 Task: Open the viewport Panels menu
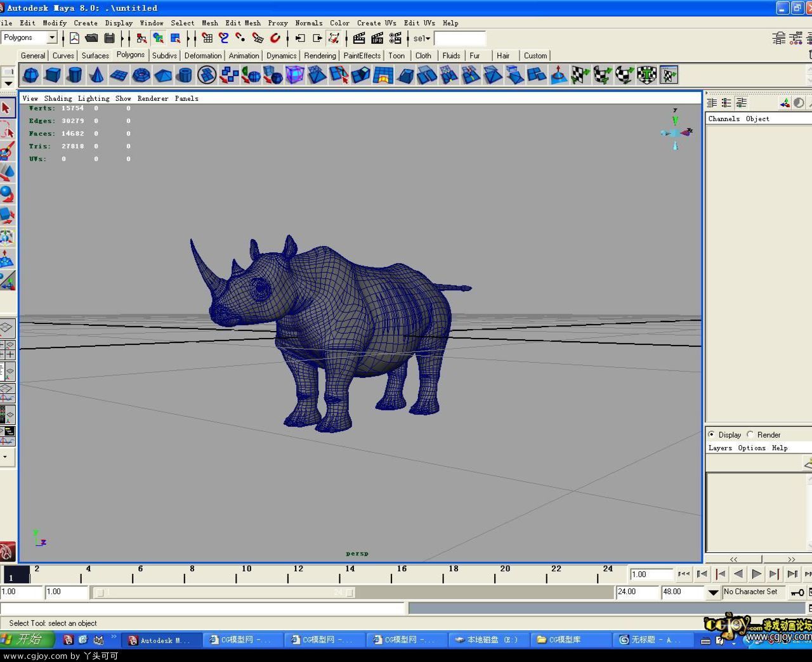pos(187,98)
